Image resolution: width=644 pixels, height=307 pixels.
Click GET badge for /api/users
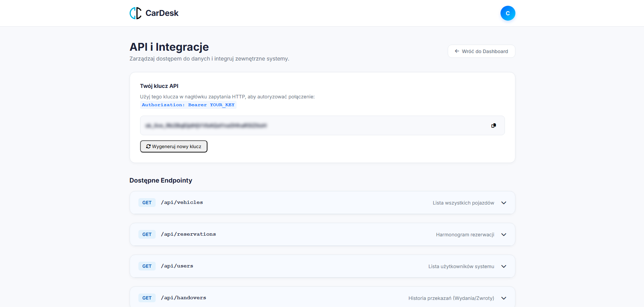[x=147, y=266]
